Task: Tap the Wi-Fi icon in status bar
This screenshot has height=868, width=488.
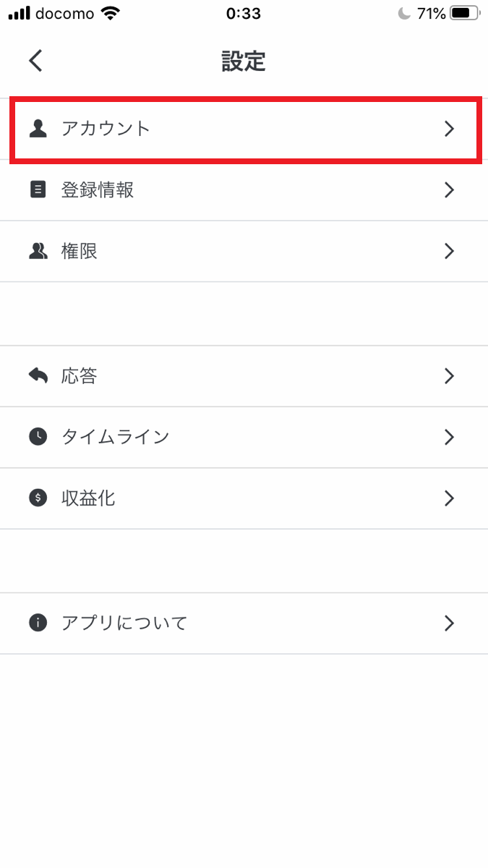Action: pos(111,13)
